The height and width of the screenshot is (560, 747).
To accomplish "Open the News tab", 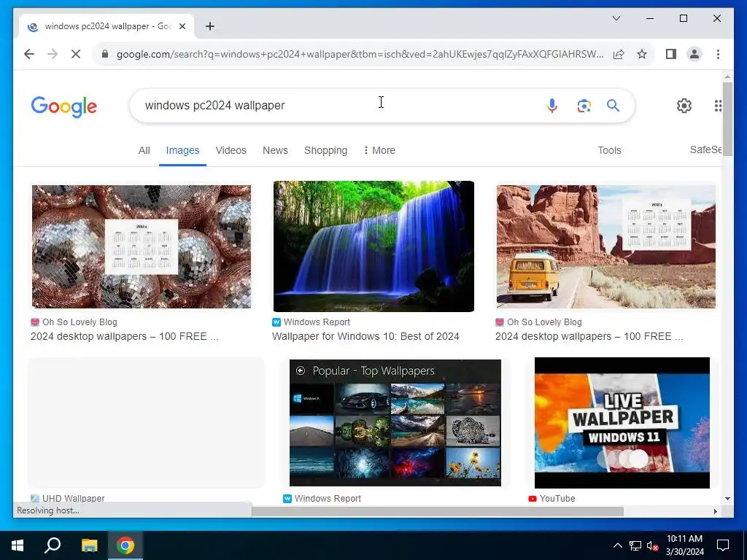I will 275,150.
